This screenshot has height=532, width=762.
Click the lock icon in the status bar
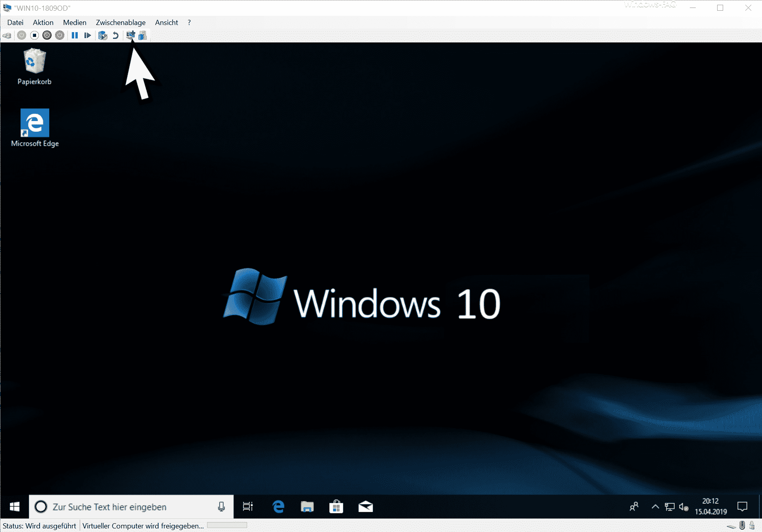(x=752, y=525)
